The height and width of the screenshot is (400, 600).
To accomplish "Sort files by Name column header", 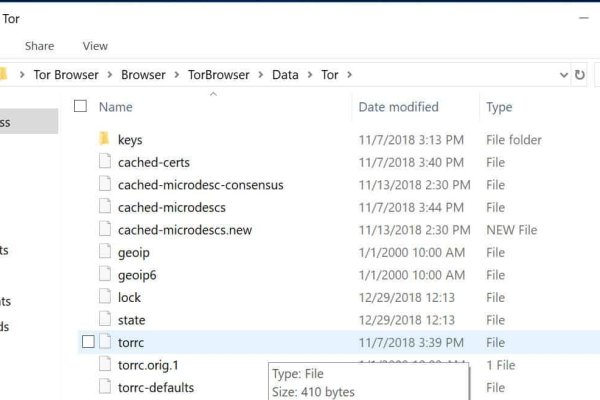I will pyautogui.click(x=116, y=107).
